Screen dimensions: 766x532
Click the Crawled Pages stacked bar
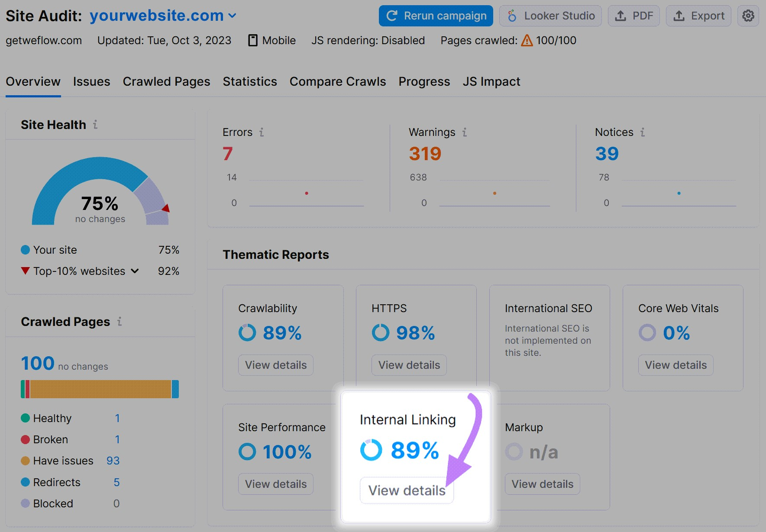(x=100, y=388)
